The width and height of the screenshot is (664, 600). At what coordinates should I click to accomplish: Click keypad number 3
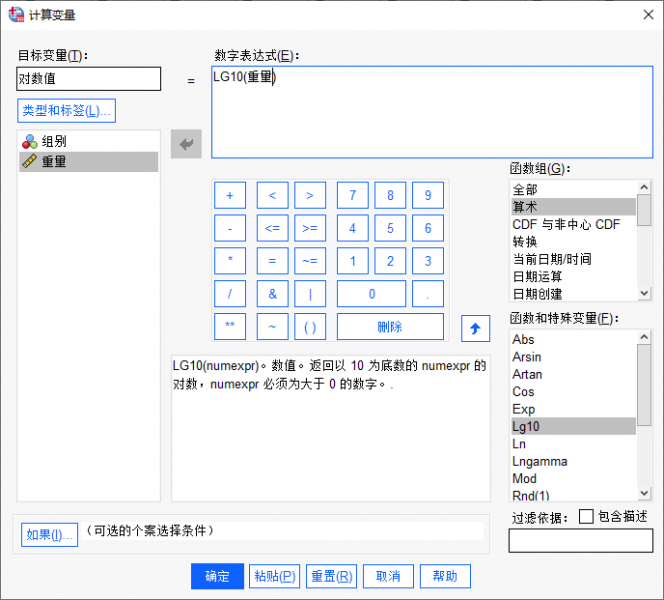428,261
